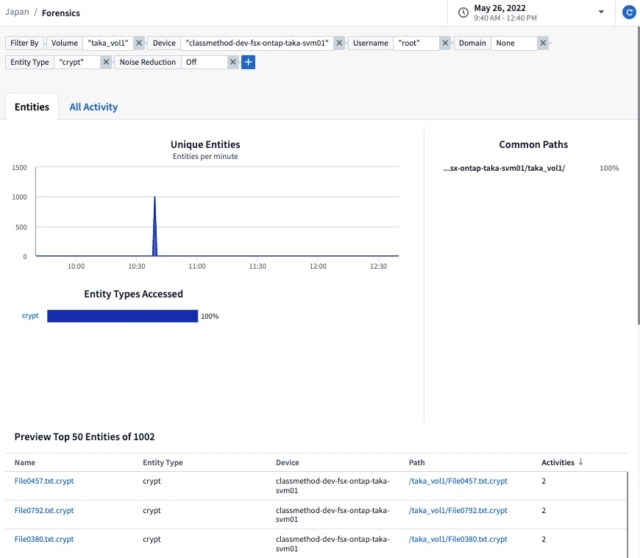Switch to the All Activity tab
640x558 pixels.
pyautogui.click(x=93, y=107)
